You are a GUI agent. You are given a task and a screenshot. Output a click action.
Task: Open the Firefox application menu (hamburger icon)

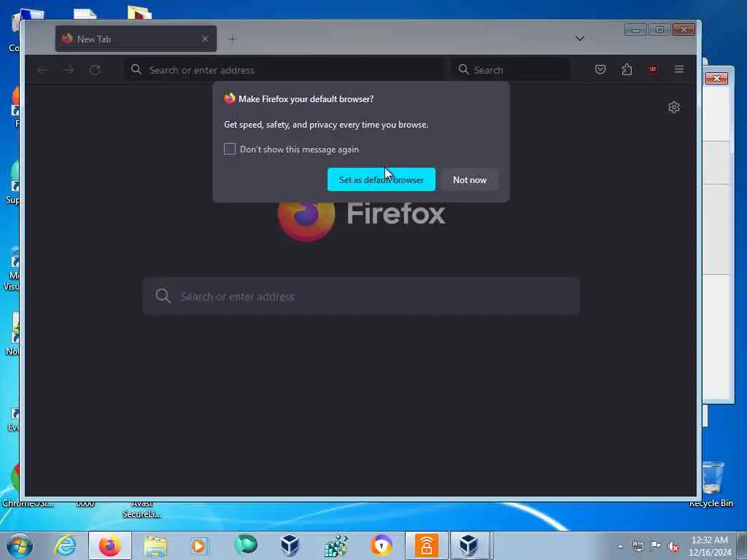click(x=679, y=69)
